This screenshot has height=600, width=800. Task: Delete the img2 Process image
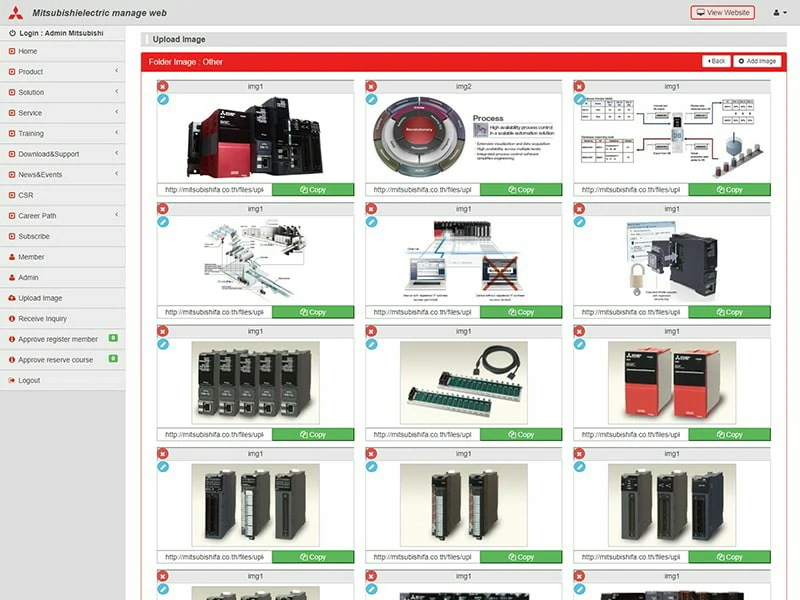coord(371,86)
